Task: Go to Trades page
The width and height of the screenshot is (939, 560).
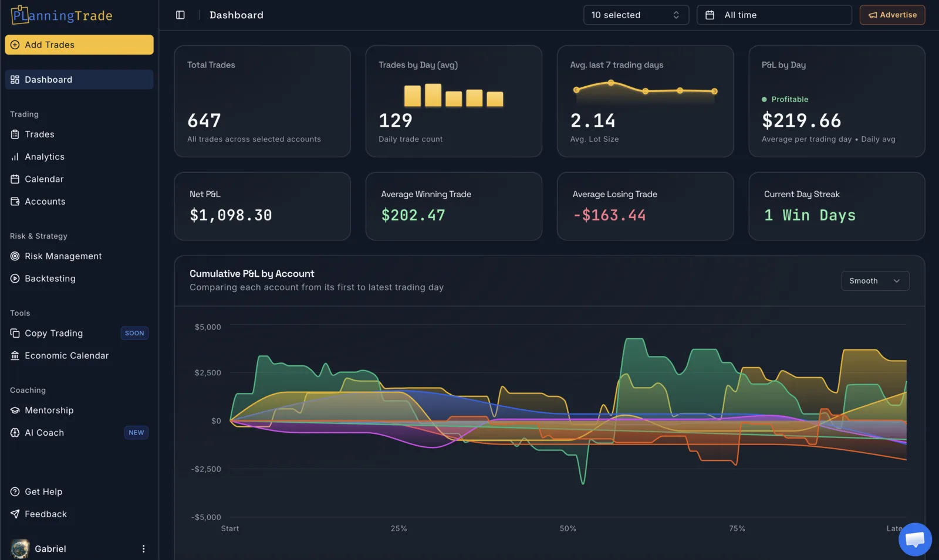Action: pos(79,134)
